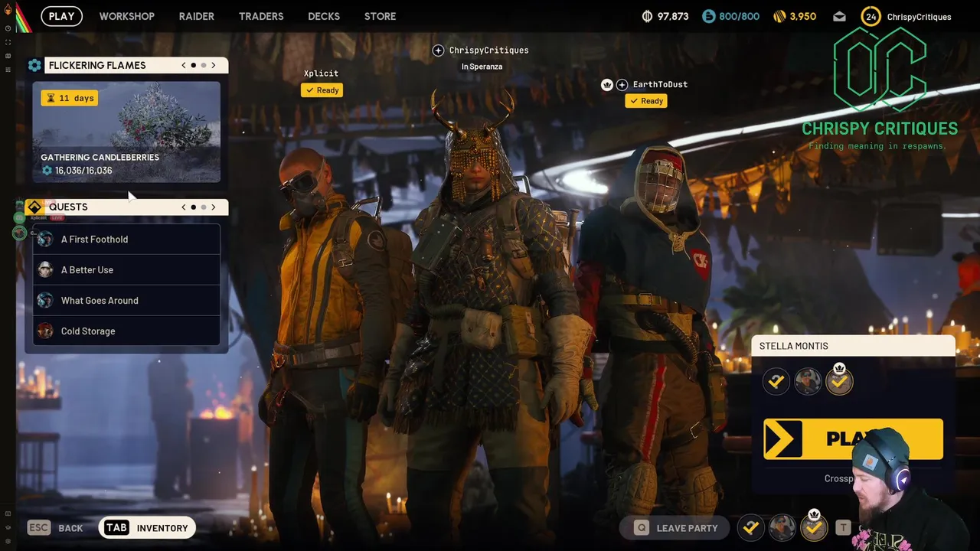Go to previous Quests page arrow
This screenshot has width=980, height=551.
tap(184, 207)
